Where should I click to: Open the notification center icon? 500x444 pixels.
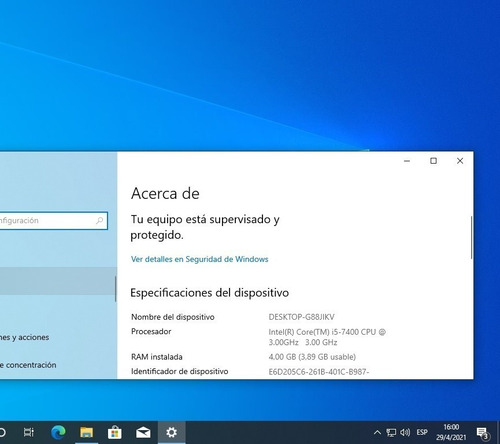pyautogui.click(x=483, y=433)
